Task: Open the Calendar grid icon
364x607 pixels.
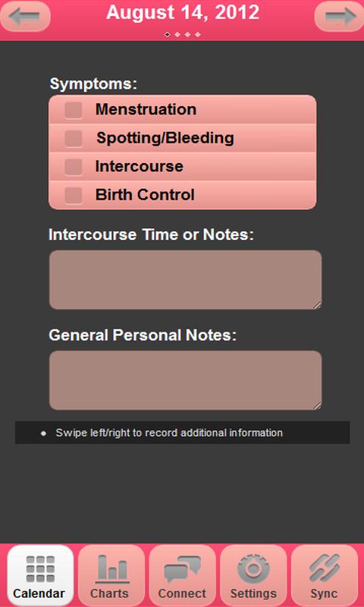Action: (40, 569)
